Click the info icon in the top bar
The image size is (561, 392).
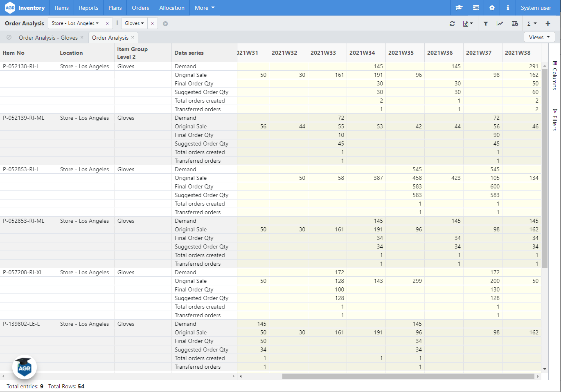[x=507, y=7]
